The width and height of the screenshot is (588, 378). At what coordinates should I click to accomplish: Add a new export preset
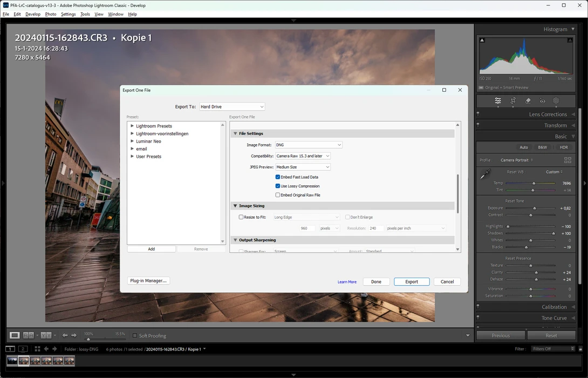tap(151, 249)
